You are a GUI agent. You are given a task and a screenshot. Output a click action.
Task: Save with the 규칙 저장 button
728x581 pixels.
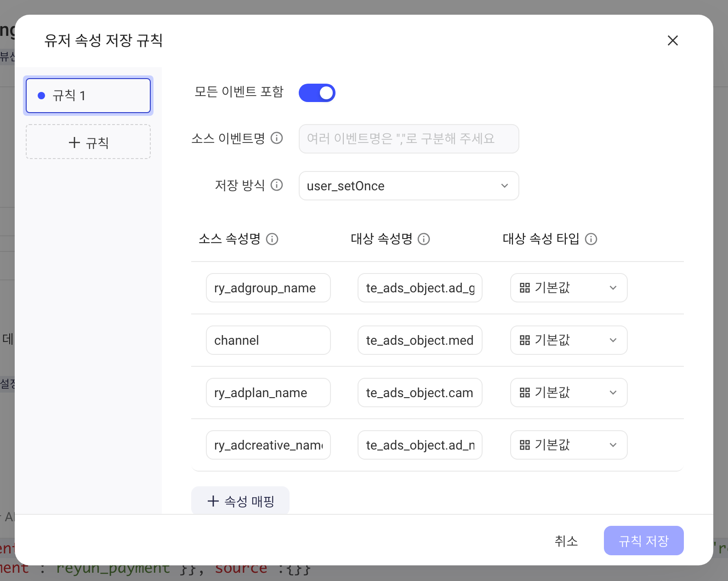tap(644, 541)
